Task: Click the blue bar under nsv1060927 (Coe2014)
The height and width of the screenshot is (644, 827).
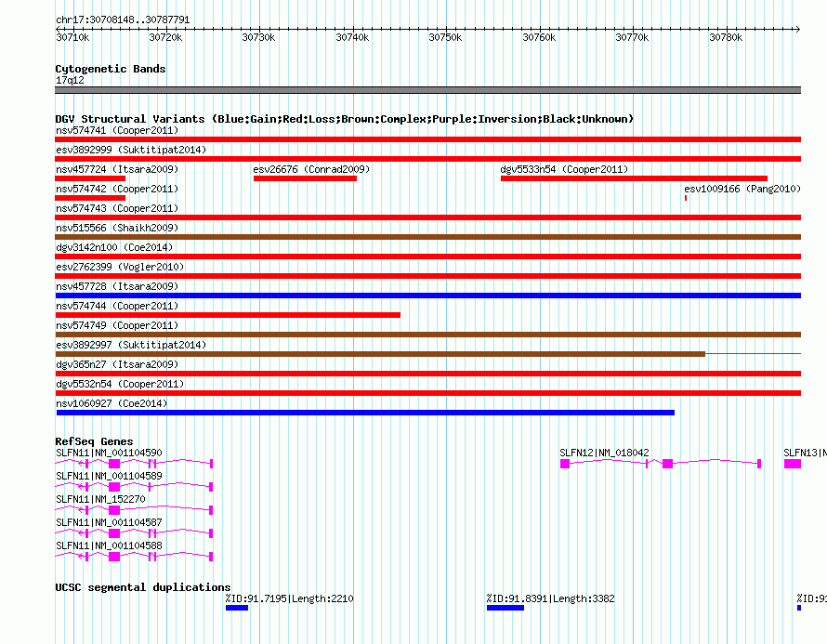Action: point(365,413)
